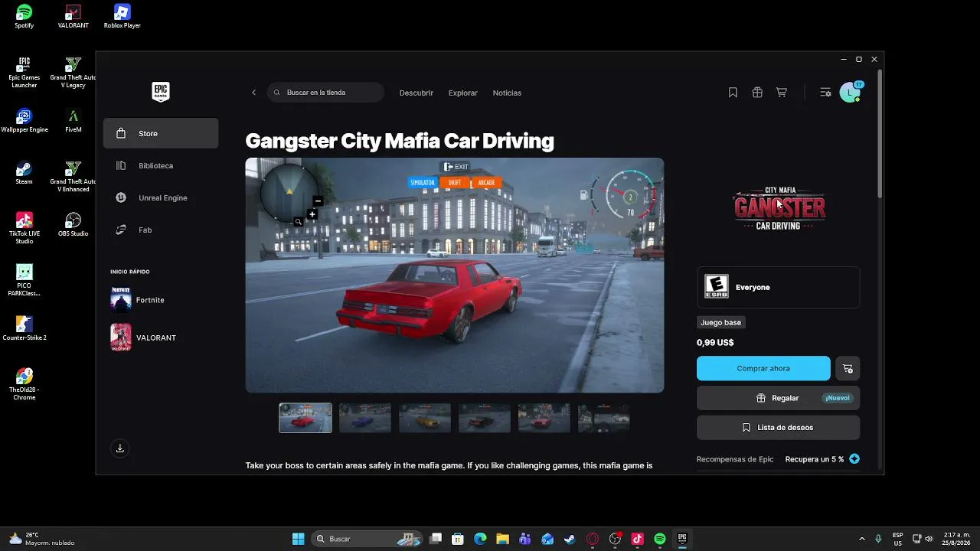980x551 pixels.
Task: Click the launcher vertical scrollbar
Action: coord(880,134)
